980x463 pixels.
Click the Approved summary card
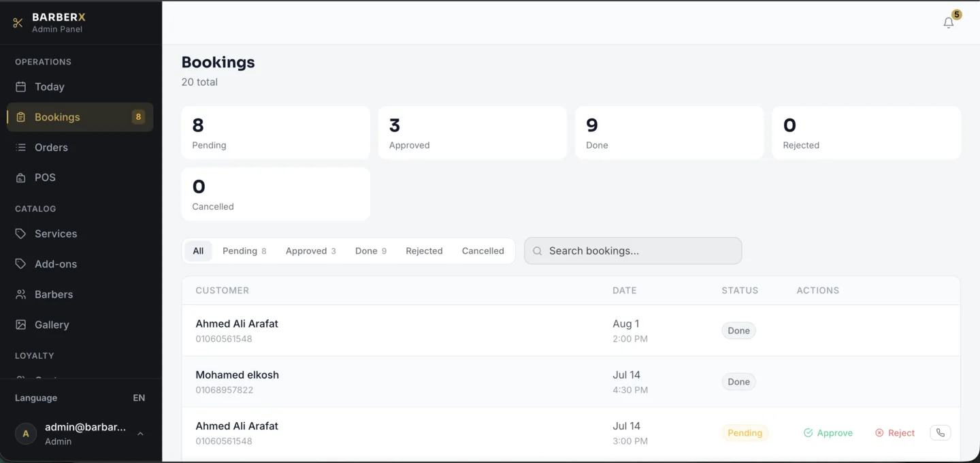coord(472,133)
